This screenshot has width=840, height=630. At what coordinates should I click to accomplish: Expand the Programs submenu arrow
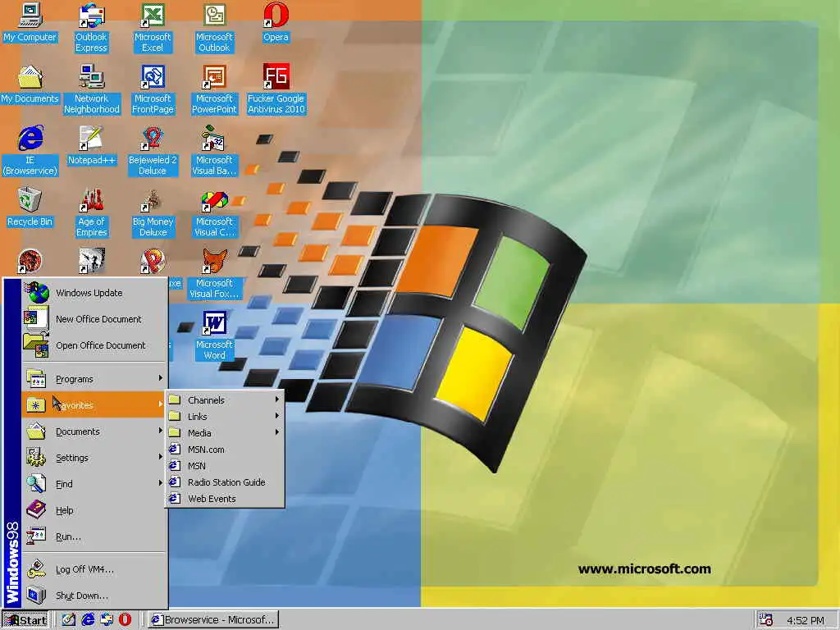pyautogui.click(x=160, y=378)
